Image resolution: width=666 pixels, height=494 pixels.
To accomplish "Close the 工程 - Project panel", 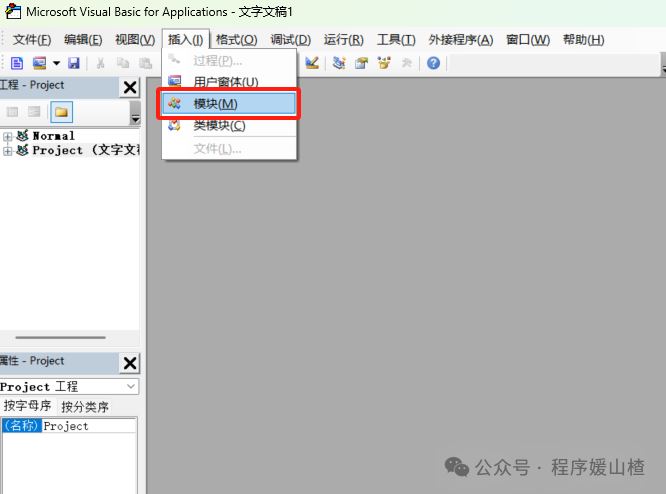I will coord(130,88).
